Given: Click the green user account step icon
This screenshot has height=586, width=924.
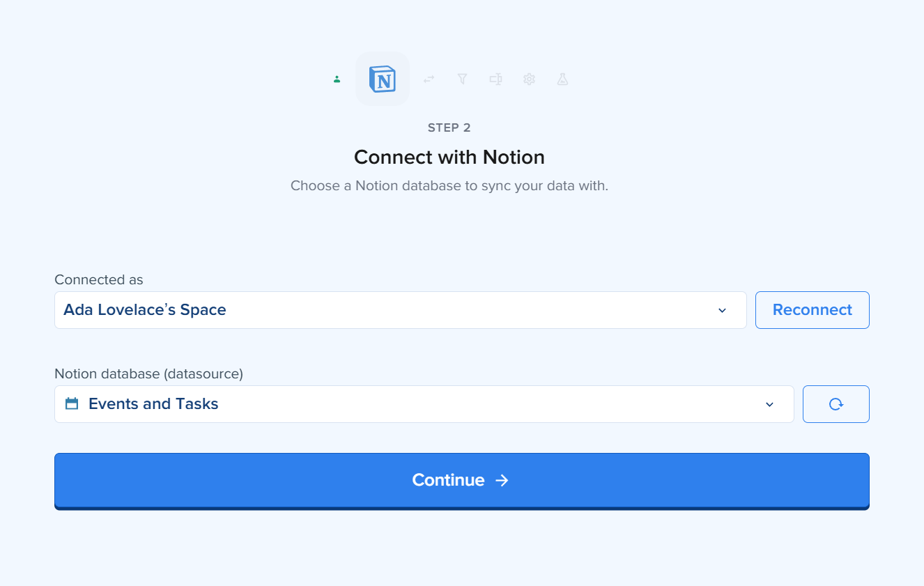Looking at the screenshot, I should [337, 79].
